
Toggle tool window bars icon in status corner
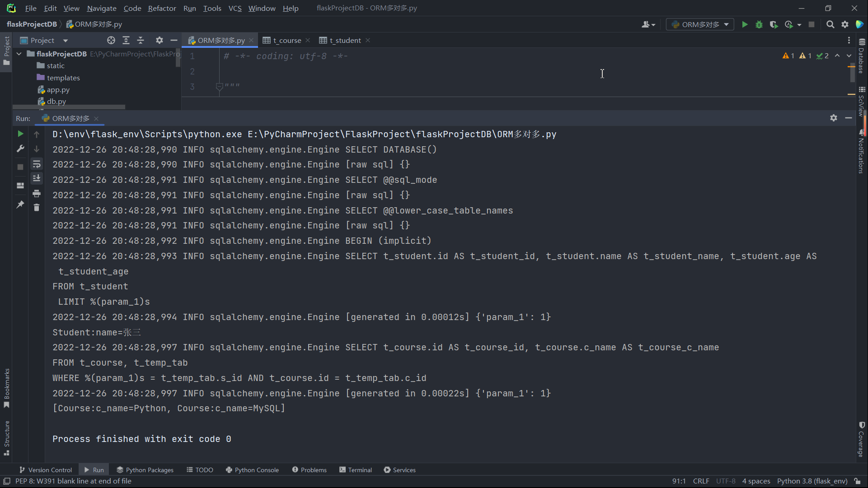point(7,481)
